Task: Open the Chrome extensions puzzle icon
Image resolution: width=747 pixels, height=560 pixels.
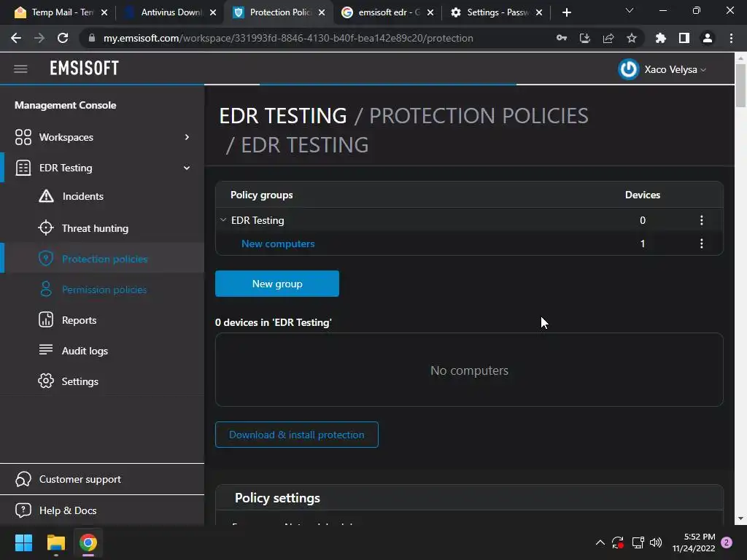Action: [661, 38]
